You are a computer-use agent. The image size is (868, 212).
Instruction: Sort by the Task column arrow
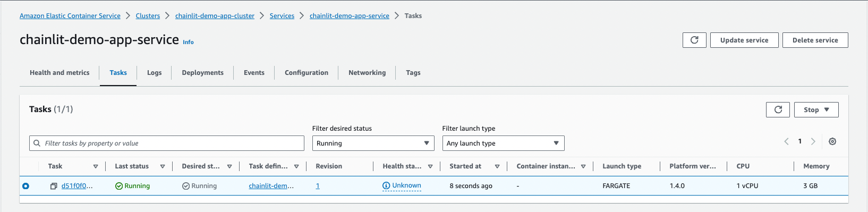tap(96, 166)
